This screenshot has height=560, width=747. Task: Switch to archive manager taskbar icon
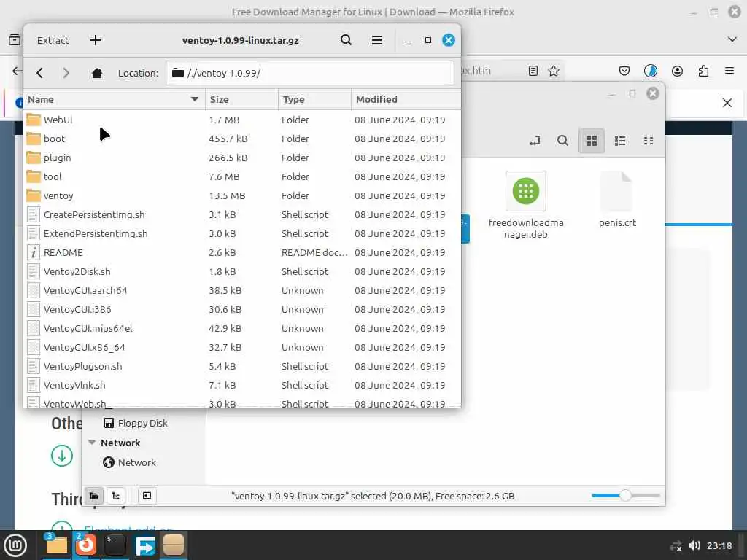tap(174, 545)
